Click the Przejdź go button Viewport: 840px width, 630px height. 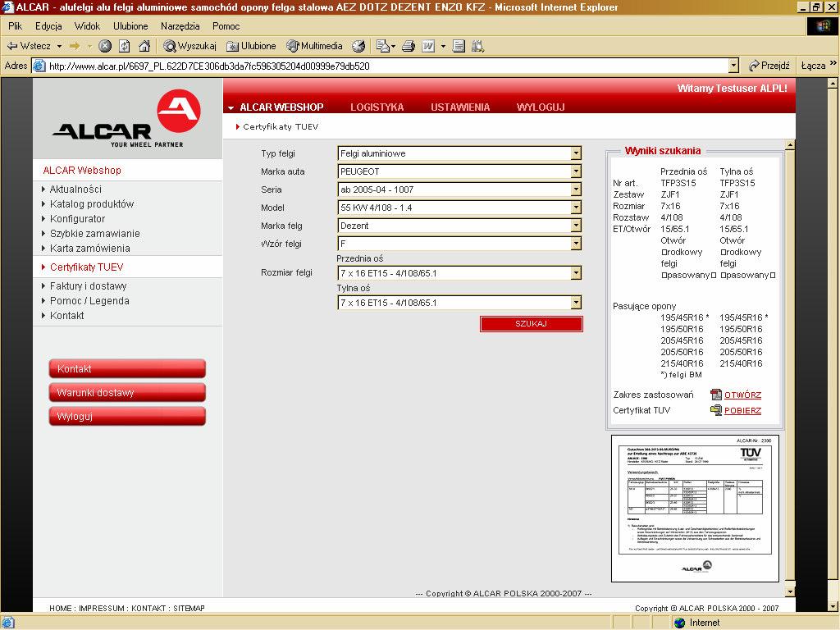tap(769, 66)
